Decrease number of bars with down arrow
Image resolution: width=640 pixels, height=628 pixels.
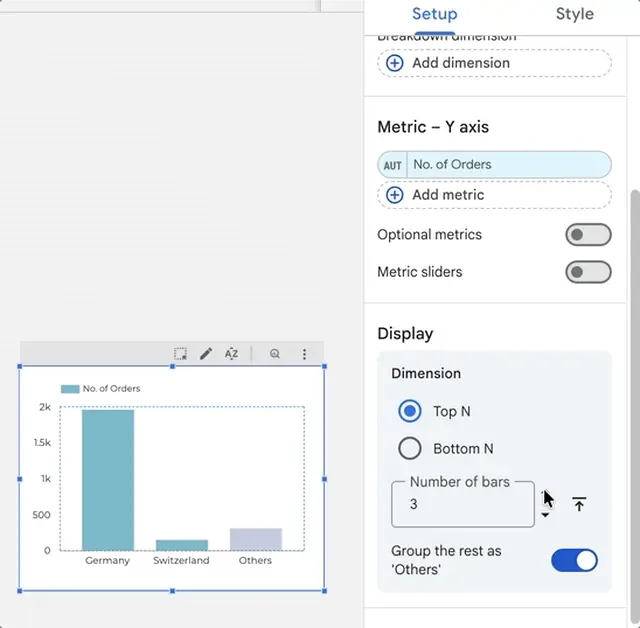pyautogui.click(x=545, y=515)
